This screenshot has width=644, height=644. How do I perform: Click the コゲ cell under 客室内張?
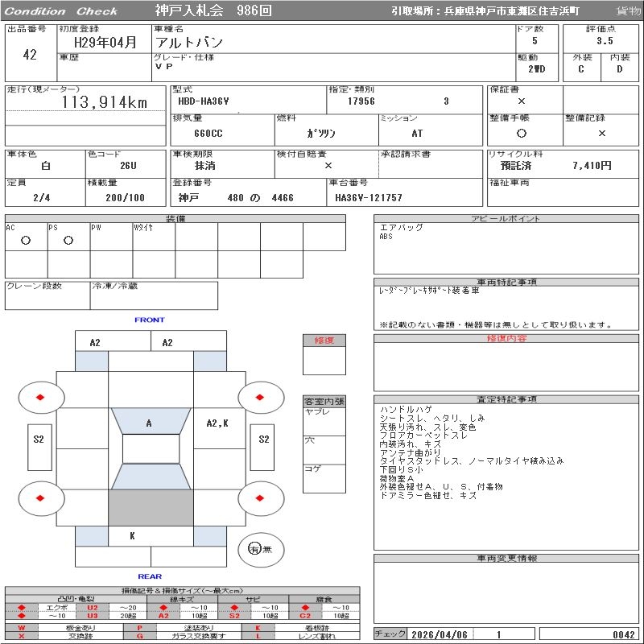pyautogui.click(x=324, y=478)
